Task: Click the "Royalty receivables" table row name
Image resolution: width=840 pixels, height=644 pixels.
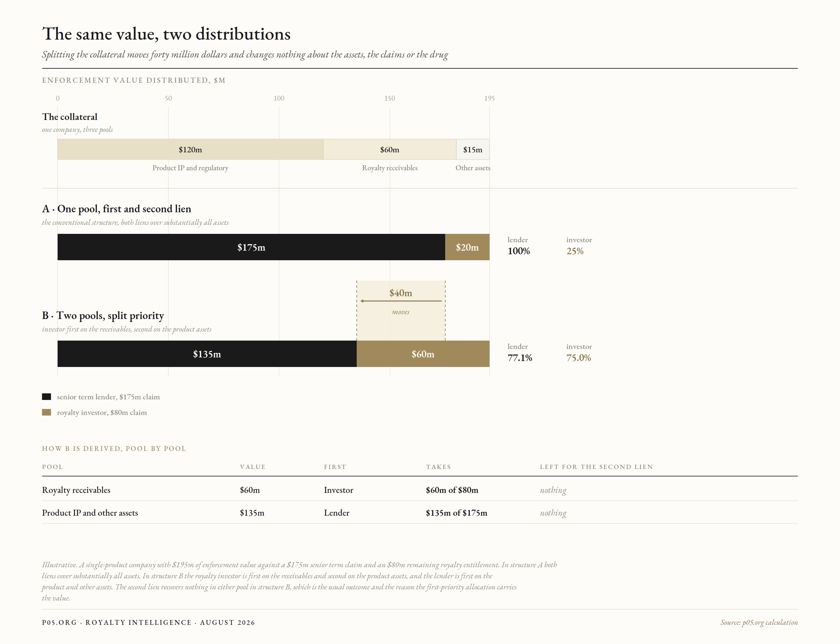Action: [x=76, y=490]
